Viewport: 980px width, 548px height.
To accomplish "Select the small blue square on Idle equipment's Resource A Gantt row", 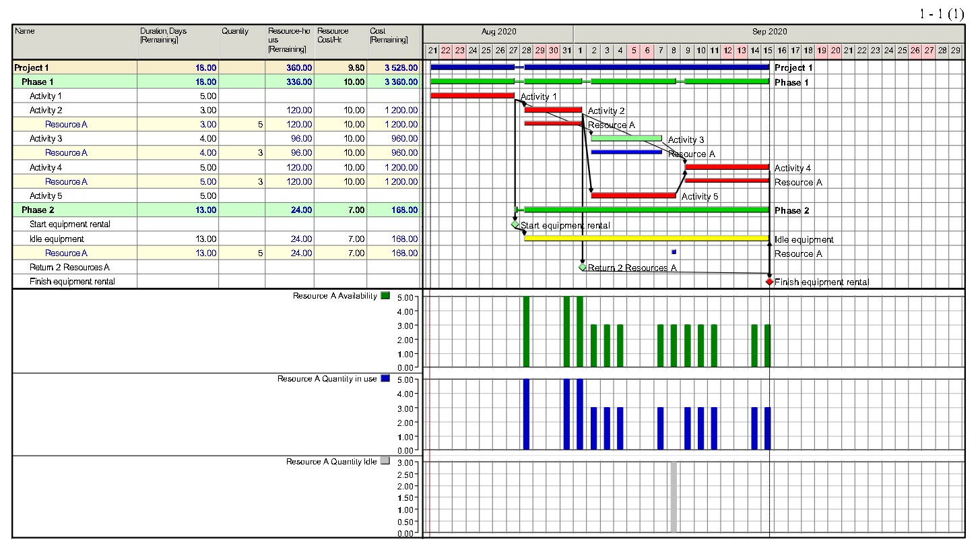I will [674, 252].
